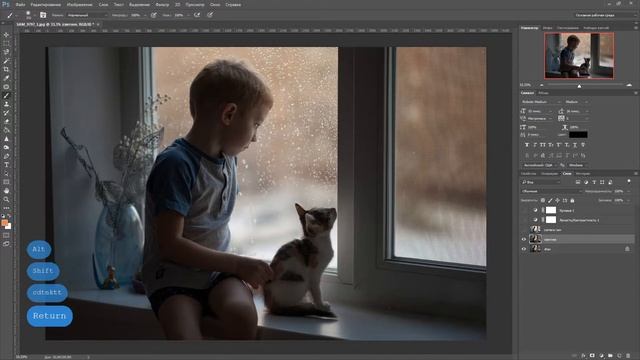The height and width of the screenshot is (360, 640).
Task: Open the Окно menu
Action: pyautogui.click(x=215, y=4)
